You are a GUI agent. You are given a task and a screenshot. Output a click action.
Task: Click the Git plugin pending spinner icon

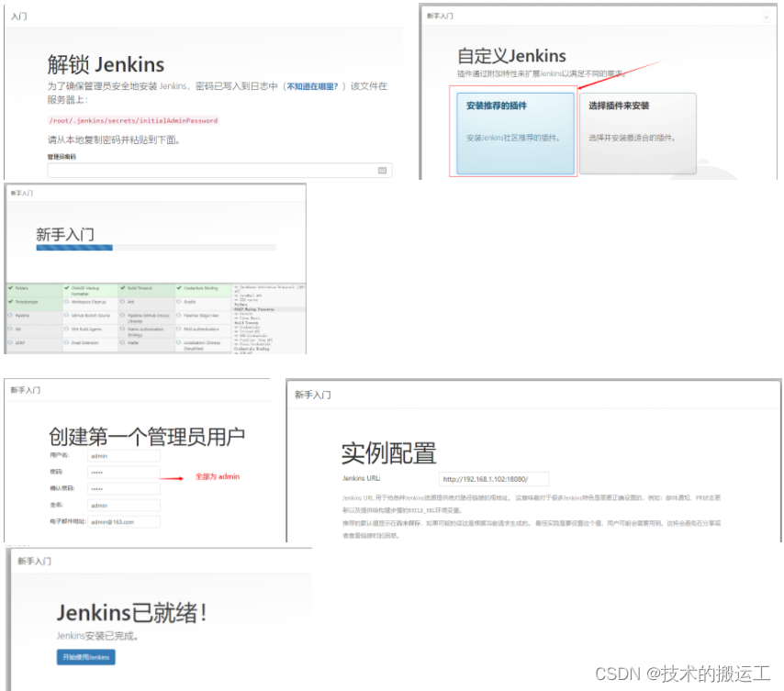click(x=10, y=329)
